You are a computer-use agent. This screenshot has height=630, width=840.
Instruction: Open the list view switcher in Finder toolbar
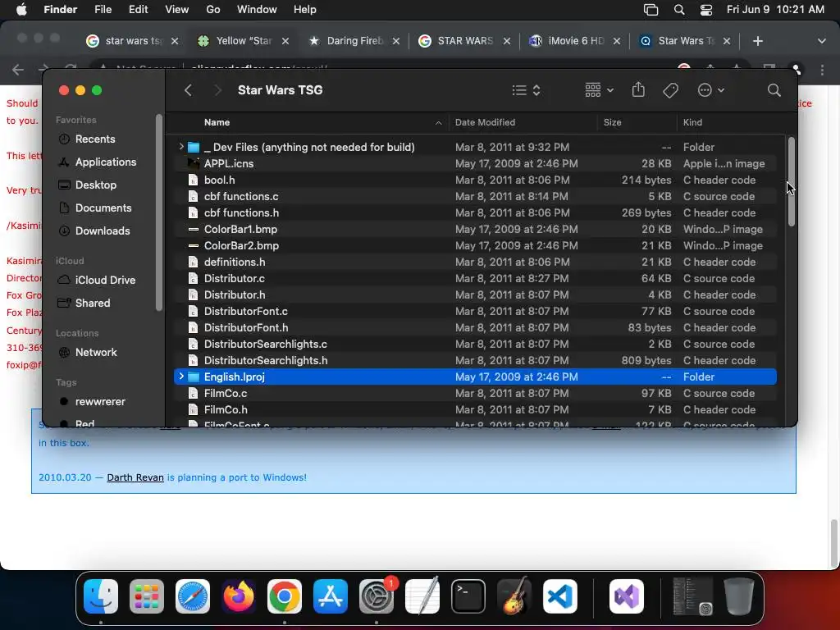(526, 90)
